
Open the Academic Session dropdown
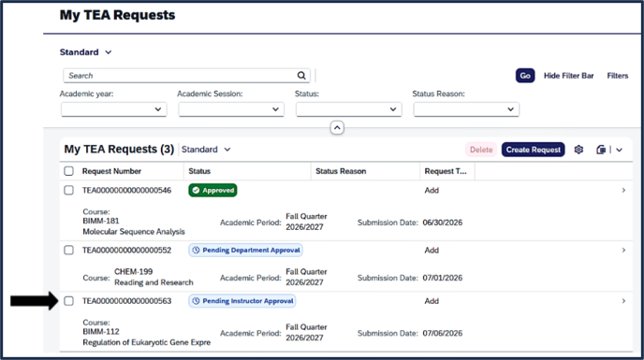pyautogui.click(x=231, y=109)
